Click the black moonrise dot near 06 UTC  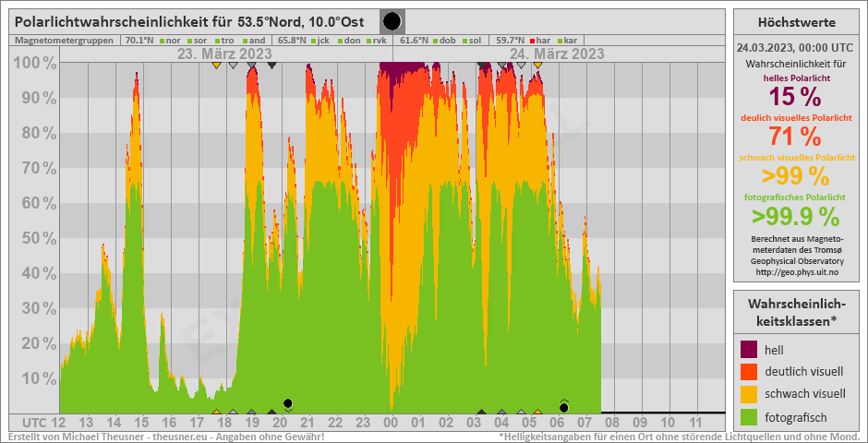pyautogui.click(x=564, y=407)
